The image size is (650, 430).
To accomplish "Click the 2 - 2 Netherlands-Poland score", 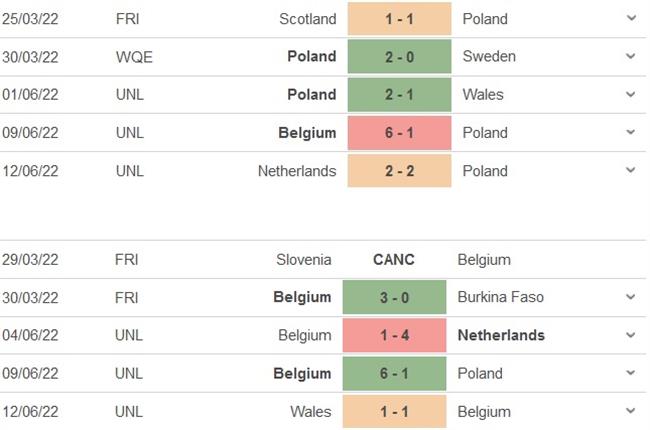I will [399, 171].
